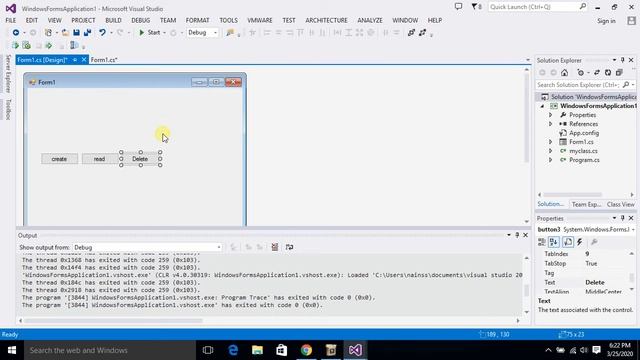Image resolution: width=640 pixels, height=360 pixels.
Task: Click the green Start debugging arrow
Action: [142, 33]
